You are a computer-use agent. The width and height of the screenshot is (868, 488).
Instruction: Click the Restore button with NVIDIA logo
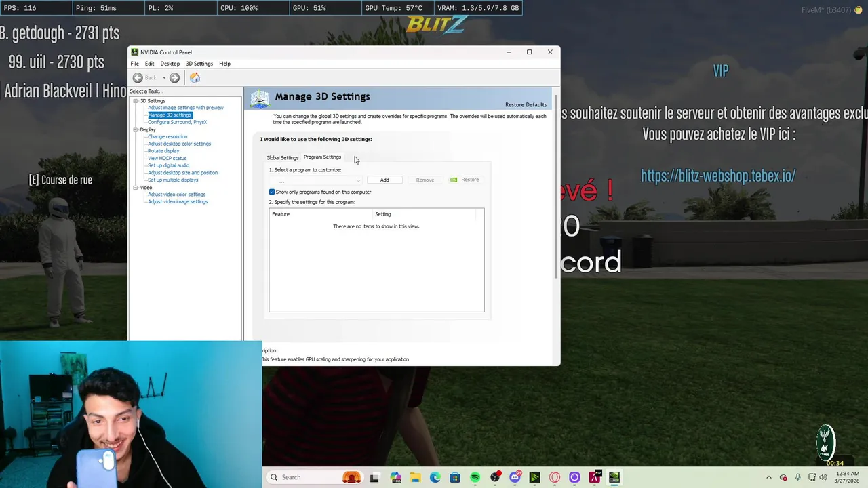(465, 180)
